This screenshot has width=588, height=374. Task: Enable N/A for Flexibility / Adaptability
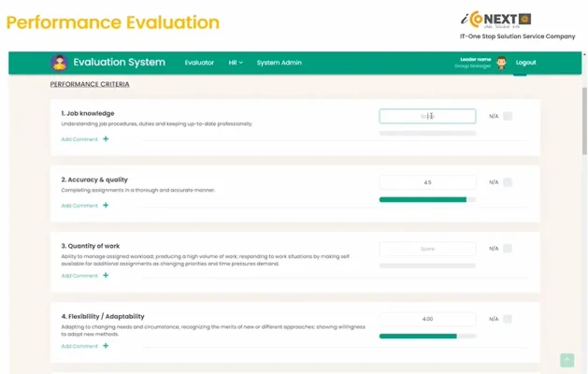click(508, 319)
